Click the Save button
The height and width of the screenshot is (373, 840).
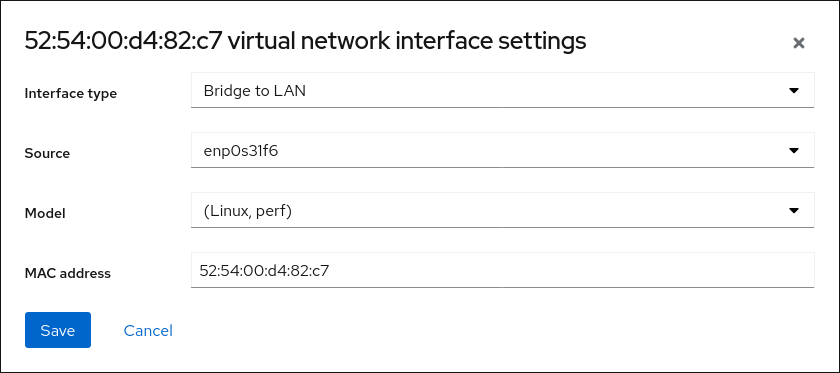[x=58, y=330]
